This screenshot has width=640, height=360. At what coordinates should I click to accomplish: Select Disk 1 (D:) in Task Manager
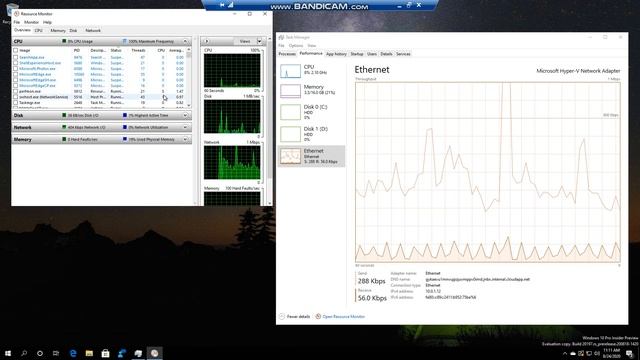(311, 134)
